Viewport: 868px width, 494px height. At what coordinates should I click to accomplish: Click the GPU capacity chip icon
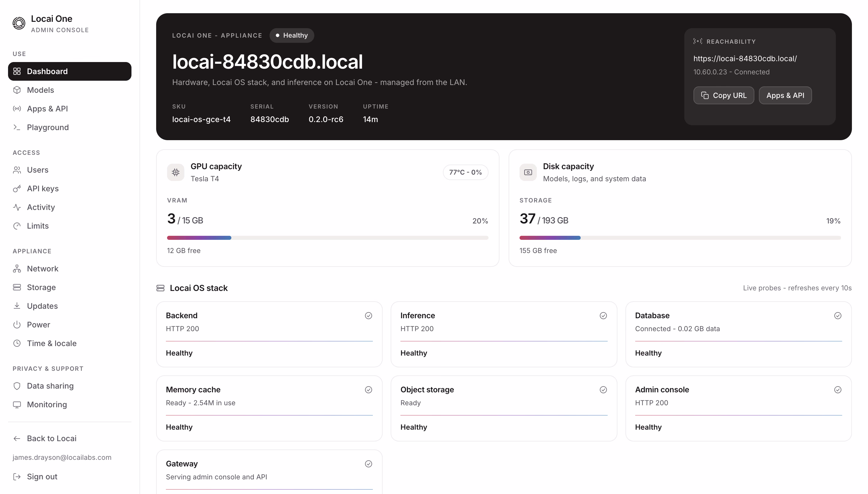176,172
